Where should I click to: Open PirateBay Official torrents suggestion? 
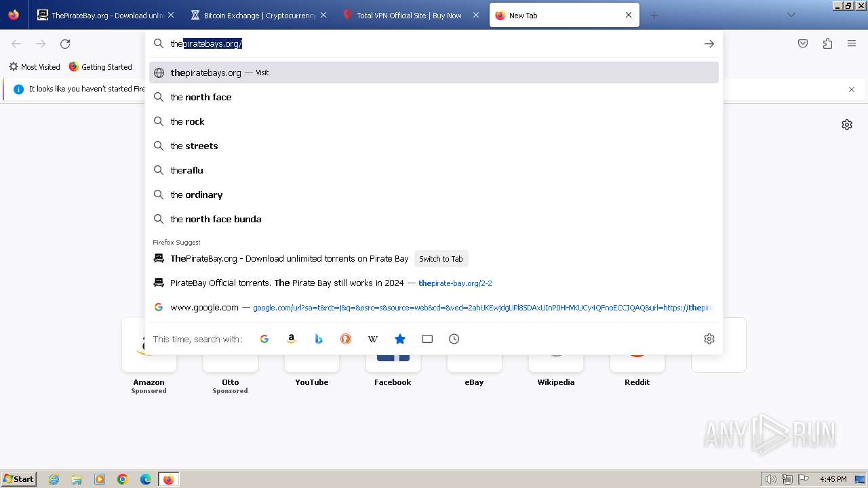[434, 283]
